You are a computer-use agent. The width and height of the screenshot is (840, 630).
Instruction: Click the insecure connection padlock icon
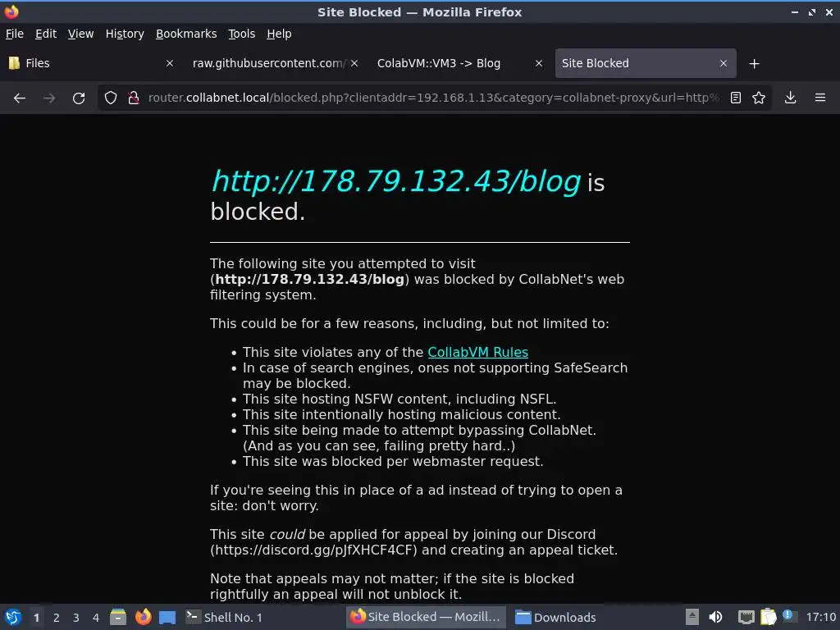[x=134, y=98]
